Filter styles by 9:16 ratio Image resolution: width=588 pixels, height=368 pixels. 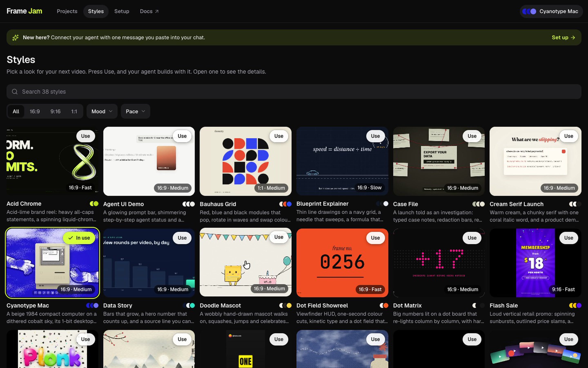click(55, 111)
